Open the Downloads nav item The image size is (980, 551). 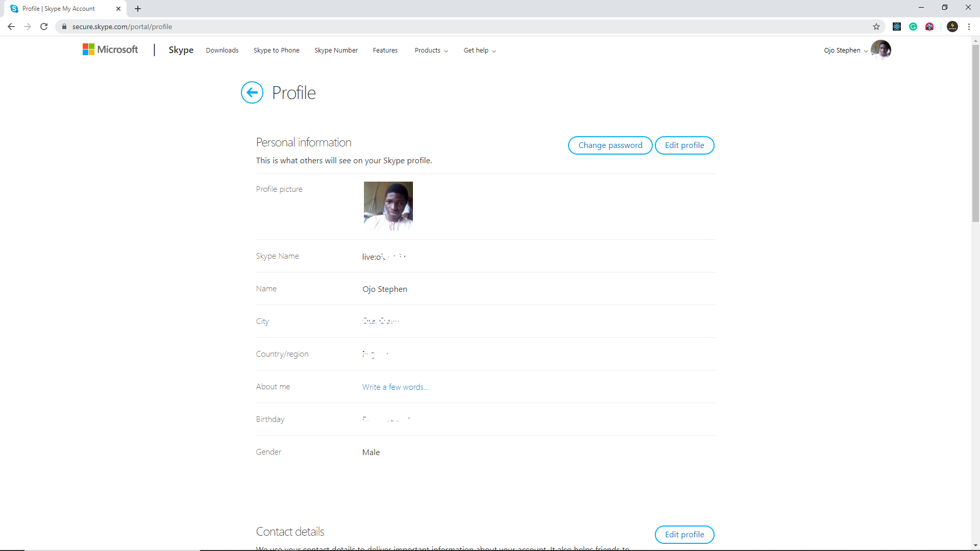coord(222,50)
